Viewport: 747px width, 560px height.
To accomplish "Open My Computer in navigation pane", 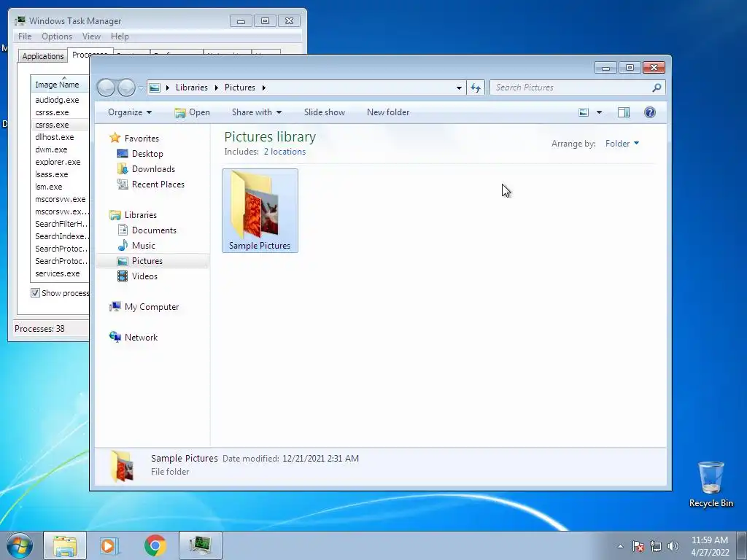I will [x=152, y=307].
